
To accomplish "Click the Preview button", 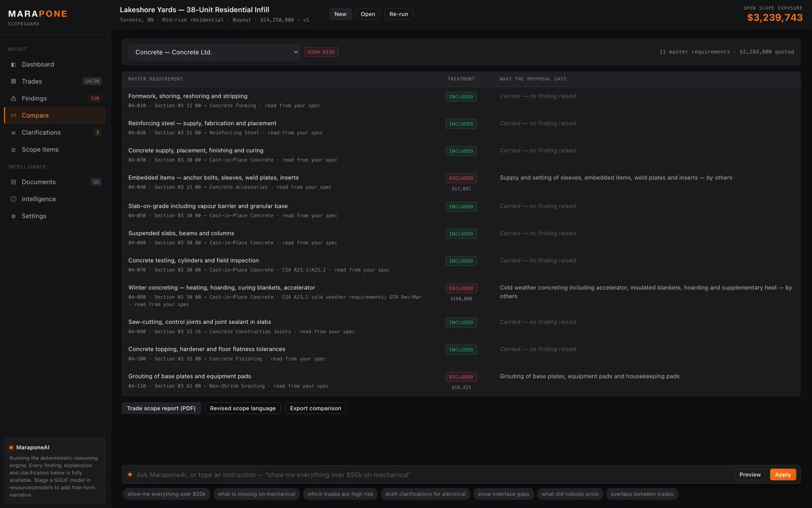I will [x=750, y=475].
